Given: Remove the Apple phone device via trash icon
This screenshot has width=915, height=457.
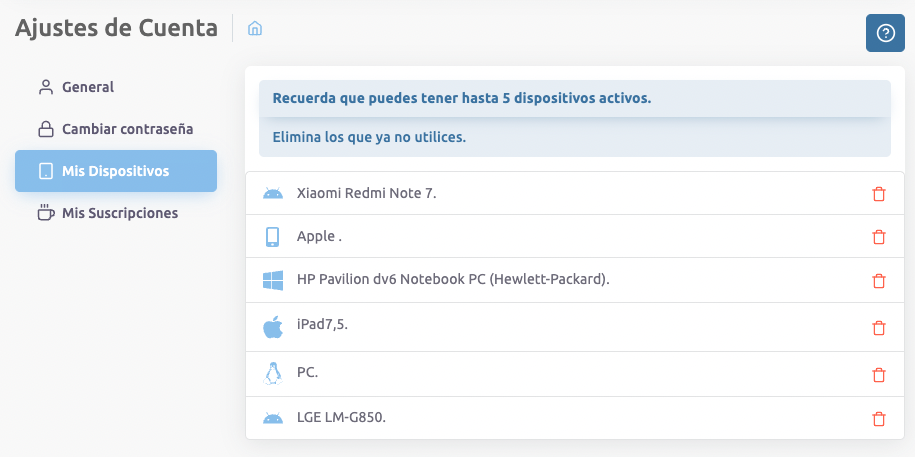Looking at the screenshot, I should [x=879, y=237].
